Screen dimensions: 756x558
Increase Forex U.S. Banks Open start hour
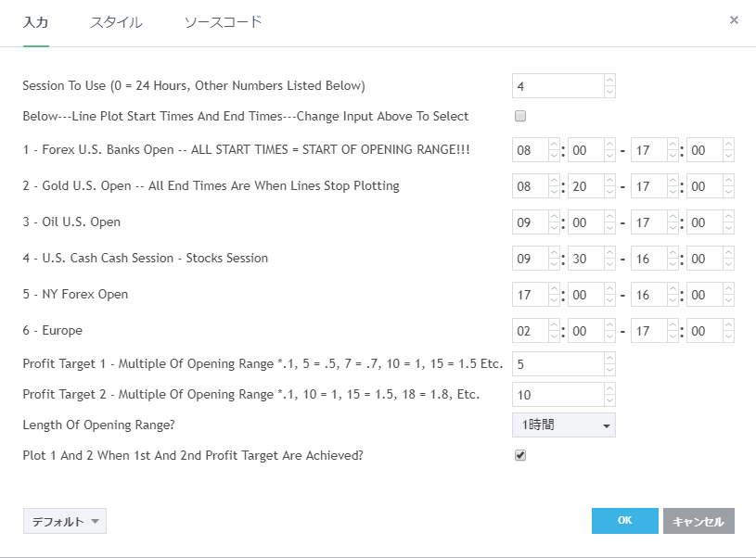click(554, 145)
